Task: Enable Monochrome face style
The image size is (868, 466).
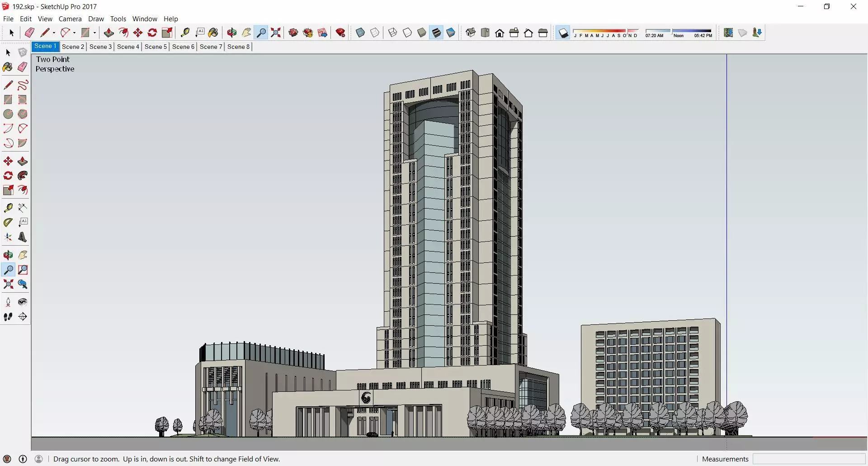Action: [x=451, y=33]
